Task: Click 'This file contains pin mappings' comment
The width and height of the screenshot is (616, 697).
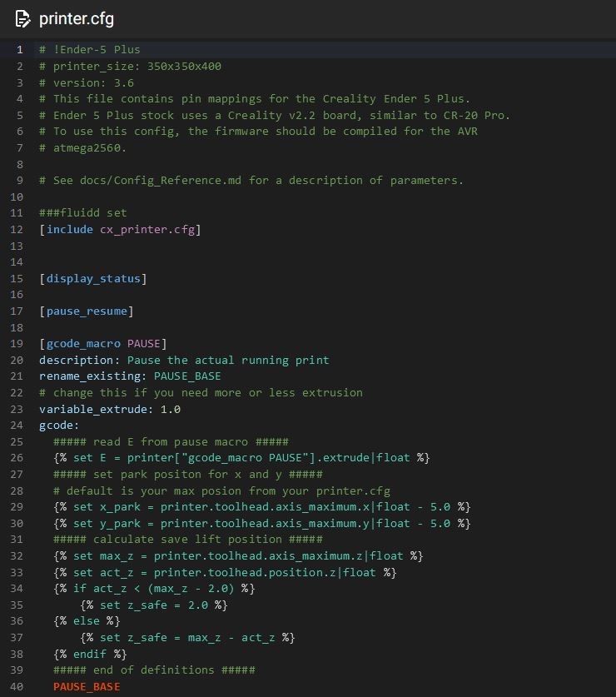Action: click(255, 99)
